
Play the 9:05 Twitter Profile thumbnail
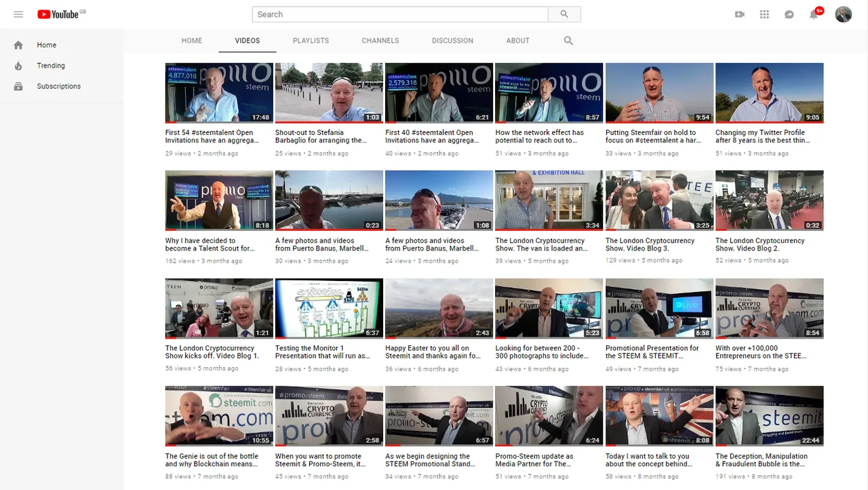[x=770, y=93]
